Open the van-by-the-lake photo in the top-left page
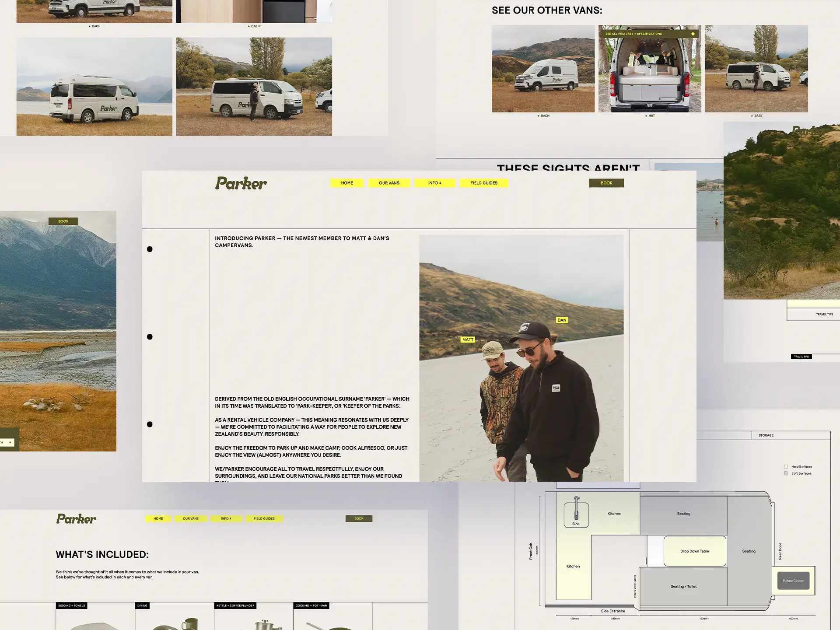 coord(94,87)
